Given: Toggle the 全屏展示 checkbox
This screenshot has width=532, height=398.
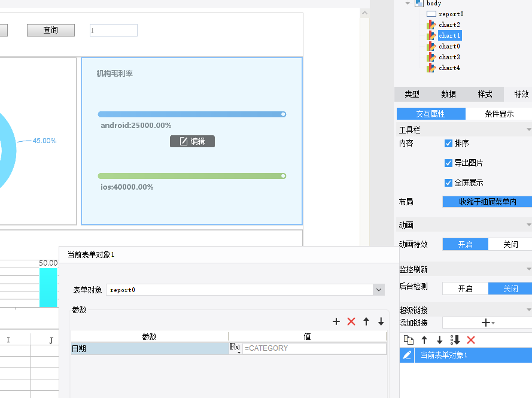Looking at the screenshot, I should [x=448, y=183].
